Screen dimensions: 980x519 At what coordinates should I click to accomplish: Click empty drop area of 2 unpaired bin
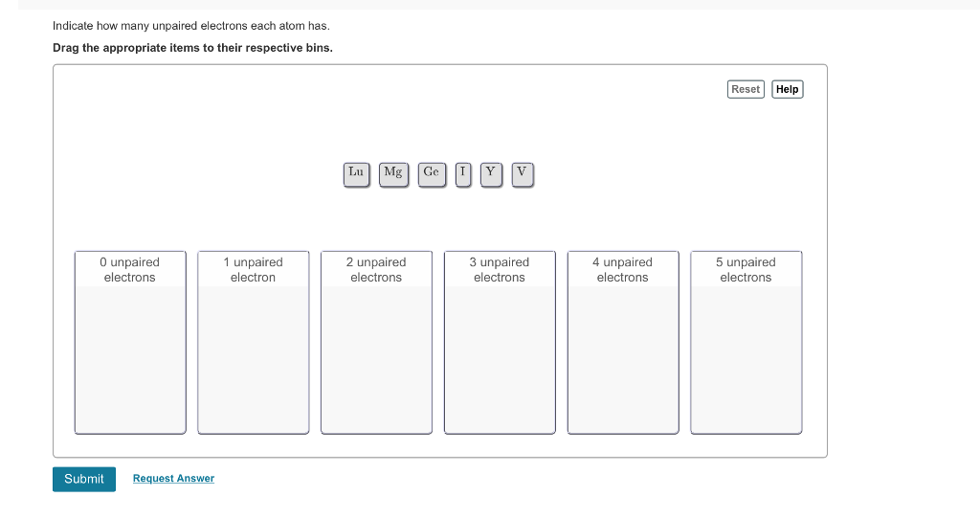[x=376, y=359]
